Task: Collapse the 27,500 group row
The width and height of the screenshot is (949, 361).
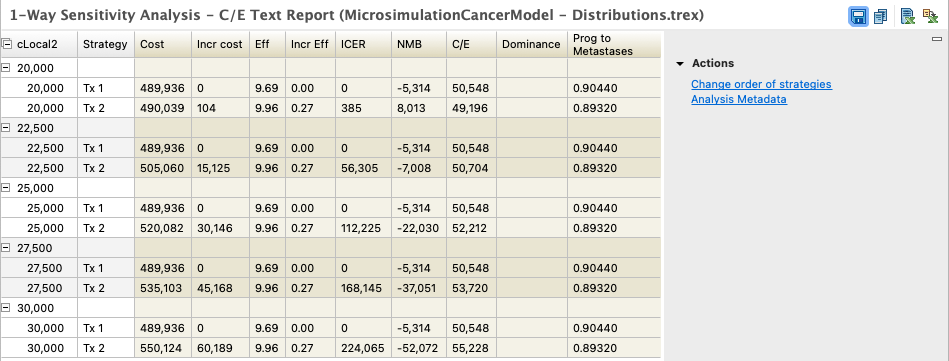Action: tap(6, 248)
